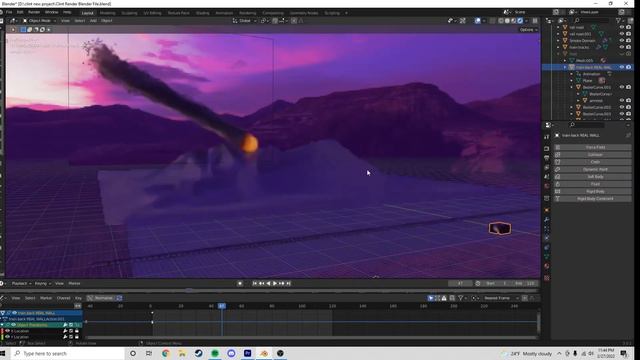Screen dimensions: 640x360
Task: Toggle auto keying record button
Action: coord(240,283)
